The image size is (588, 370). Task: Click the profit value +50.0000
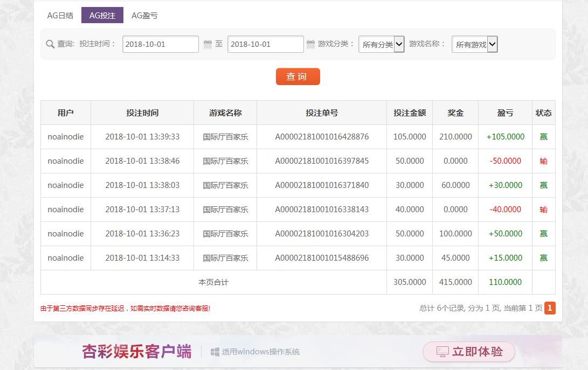click(506, 234)
